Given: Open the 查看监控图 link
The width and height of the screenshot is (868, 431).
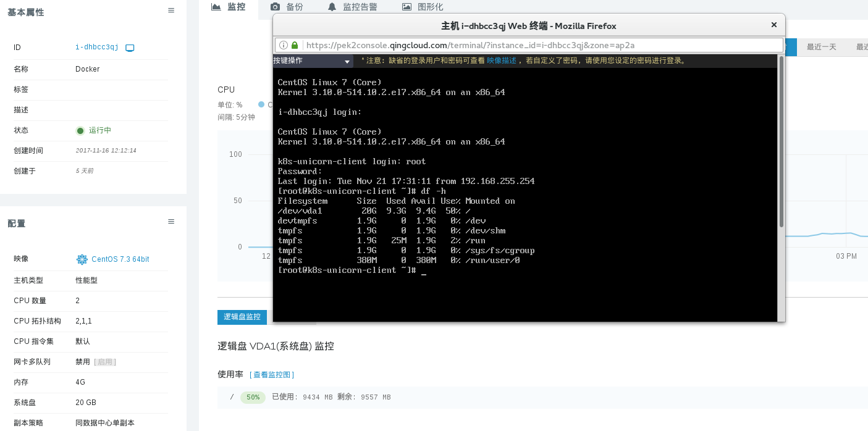Looking at the screenshot, I should click(272, 375).
